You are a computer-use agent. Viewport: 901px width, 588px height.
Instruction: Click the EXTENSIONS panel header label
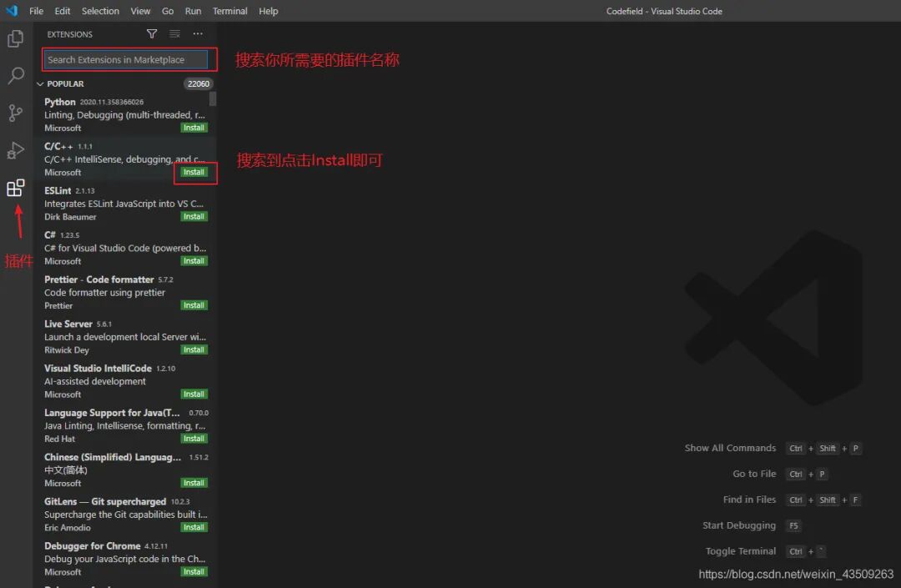pyautogui.click(x=69, y=34)
